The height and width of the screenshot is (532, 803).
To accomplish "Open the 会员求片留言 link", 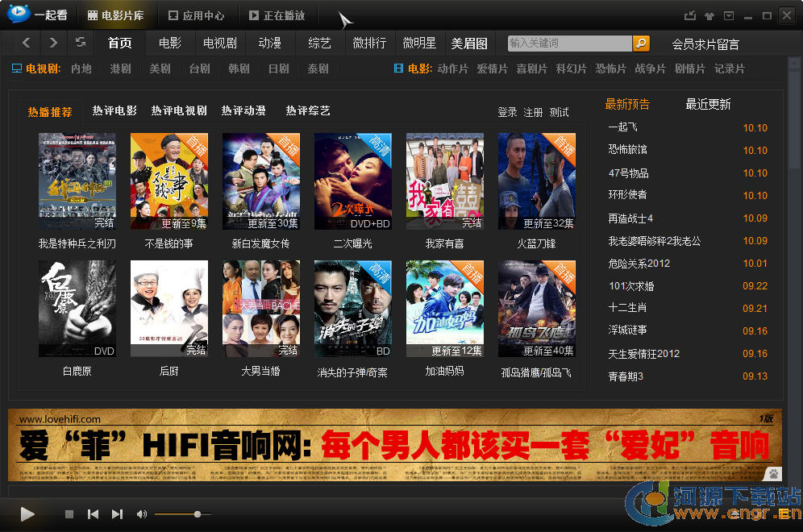I will (x=705, y=44).
